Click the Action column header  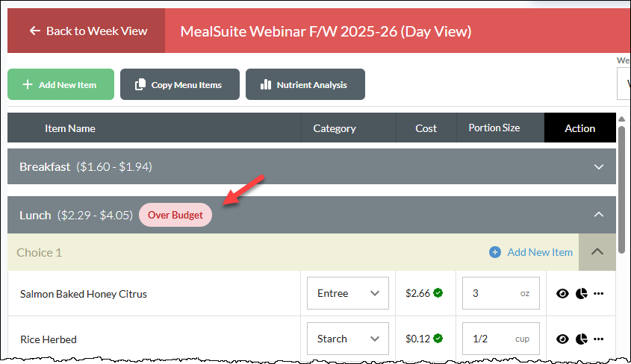(x=580, y=128)
